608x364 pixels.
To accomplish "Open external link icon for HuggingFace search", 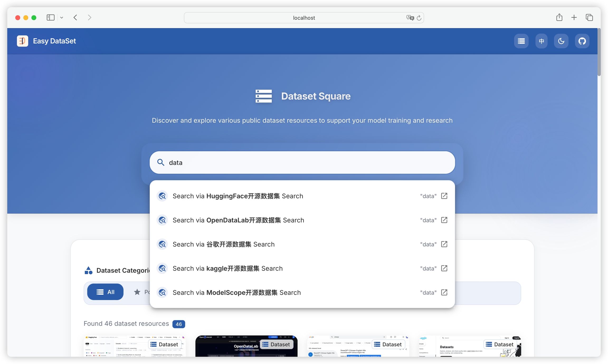I will pyautogui.click(x=444, y=196).
